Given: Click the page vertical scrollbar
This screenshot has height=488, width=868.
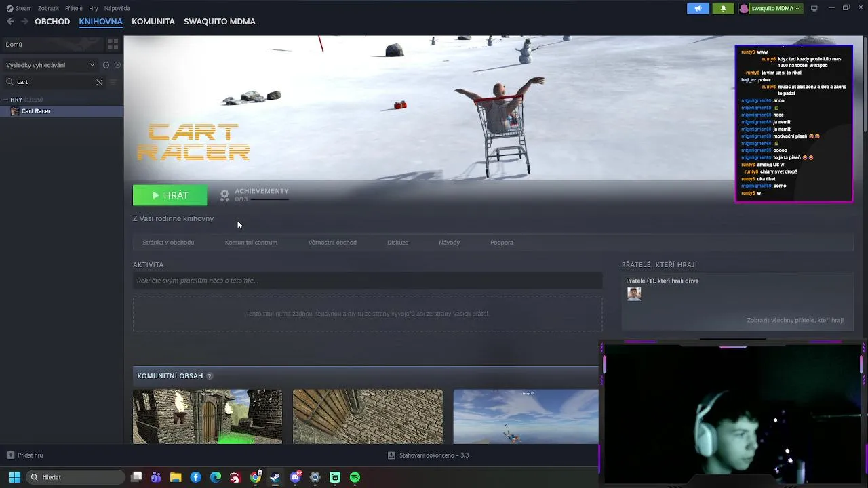Looking at the screenshot, I should coord(865,85).
